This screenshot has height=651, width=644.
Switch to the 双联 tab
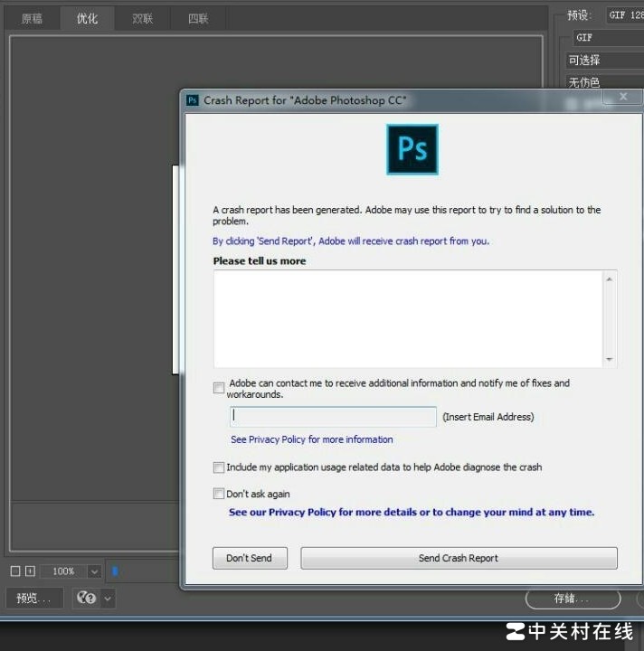tap(142, 18)
